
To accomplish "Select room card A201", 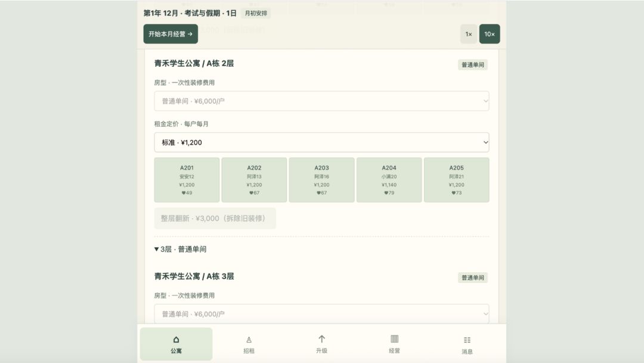I will pyautogui.click(x=187, y=180).
